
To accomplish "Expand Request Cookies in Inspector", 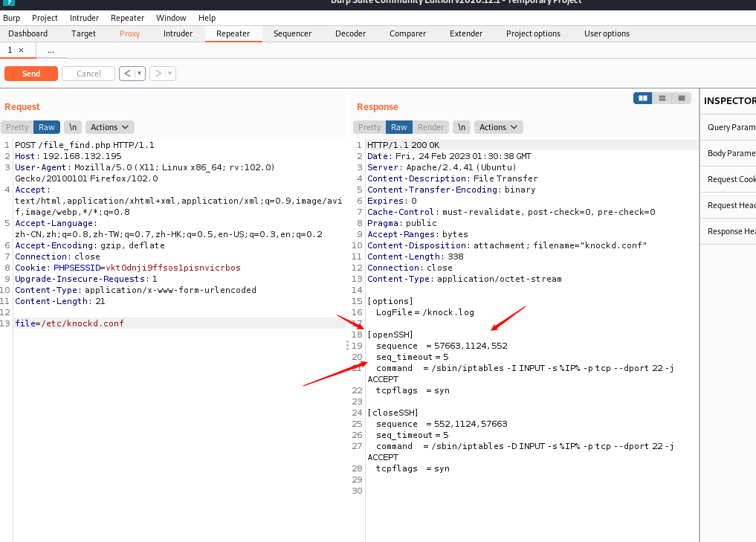I will click(728, 179).
